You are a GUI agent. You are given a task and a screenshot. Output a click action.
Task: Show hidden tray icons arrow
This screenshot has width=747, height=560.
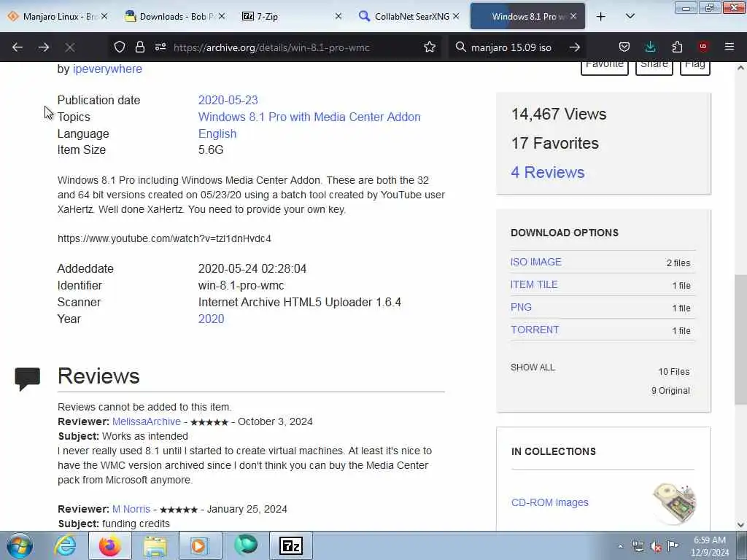tap(620, 547)
